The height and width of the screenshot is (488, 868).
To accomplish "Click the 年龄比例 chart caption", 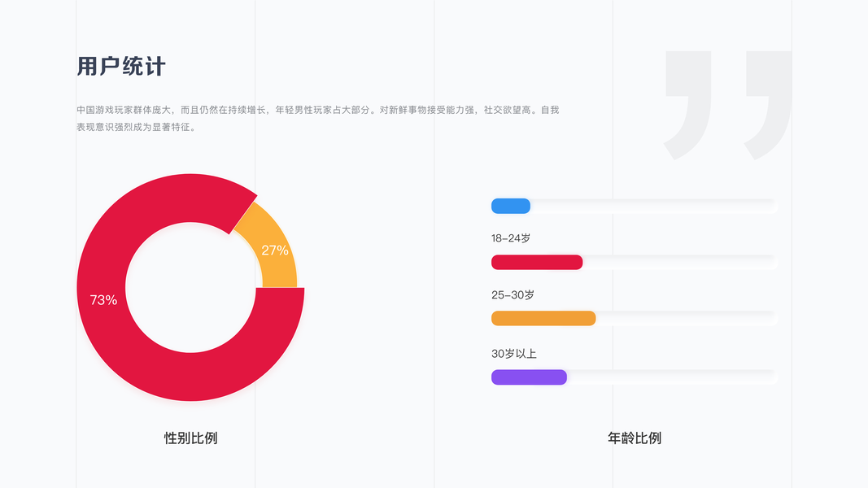I will click(x=635, y=438).
